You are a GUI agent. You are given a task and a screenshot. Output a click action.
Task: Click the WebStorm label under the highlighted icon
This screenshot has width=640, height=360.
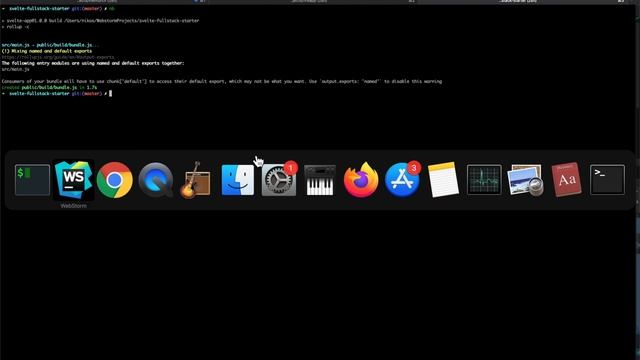click(73, 206)
